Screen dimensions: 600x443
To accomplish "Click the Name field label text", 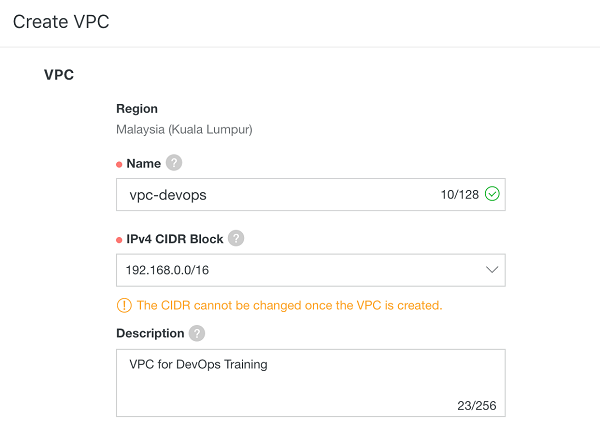I will (142, 163).
